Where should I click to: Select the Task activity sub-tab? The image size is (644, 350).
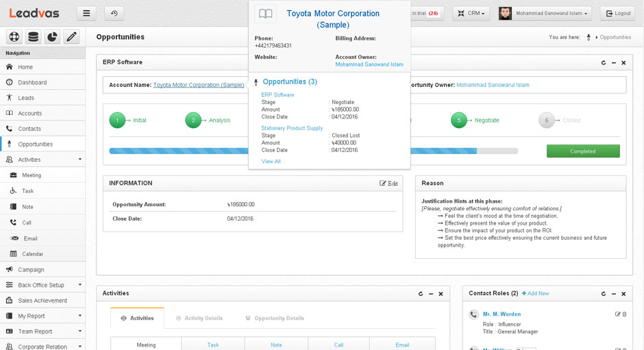click(213, 345)
